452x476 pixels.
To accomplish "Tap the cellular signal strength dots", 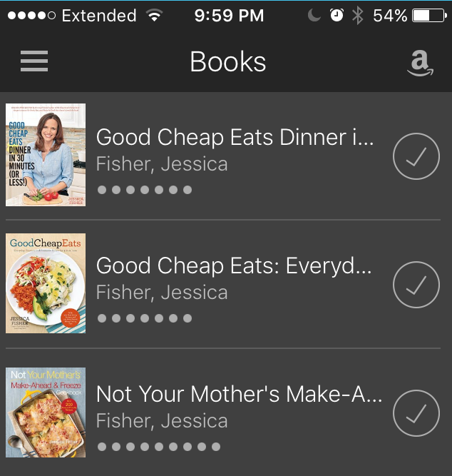I will click(31, 16).
